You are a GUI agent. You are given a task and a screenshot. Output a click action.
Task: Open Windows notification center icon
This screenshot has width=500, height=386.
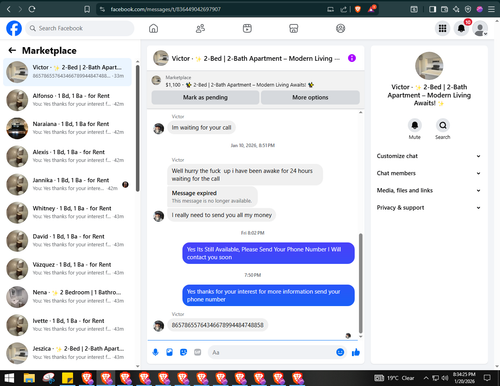coord(487,378)
